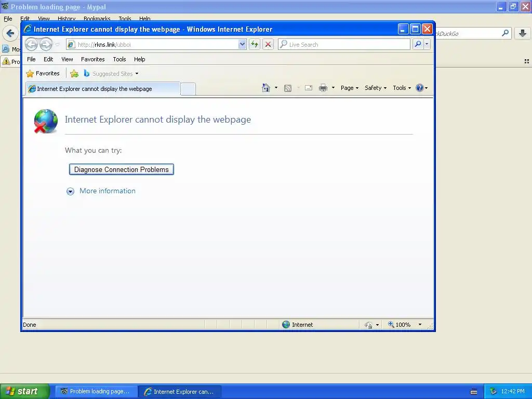Click the More information link text
Image resolution: width=532 pixels, height=399 pixels.
107,191
